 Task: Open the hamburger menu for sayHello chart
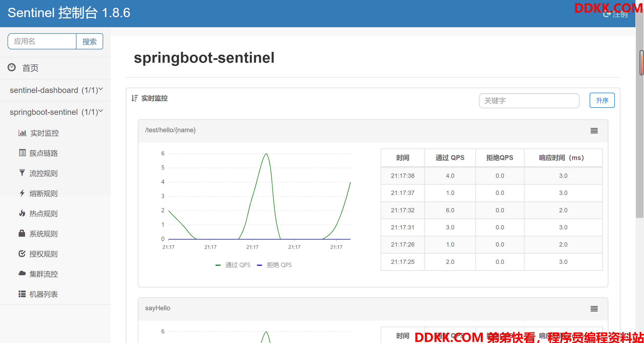pyautogui.click(x=594, y=309)
